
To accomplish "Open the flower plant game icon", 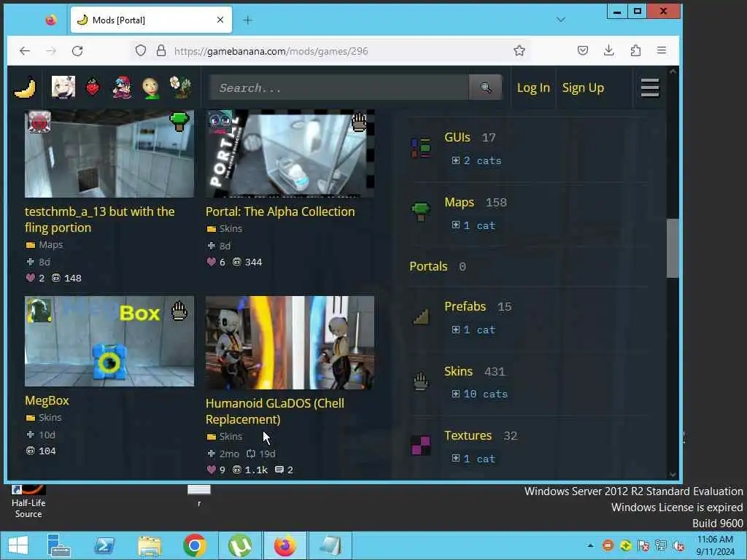I will (181, 87).
